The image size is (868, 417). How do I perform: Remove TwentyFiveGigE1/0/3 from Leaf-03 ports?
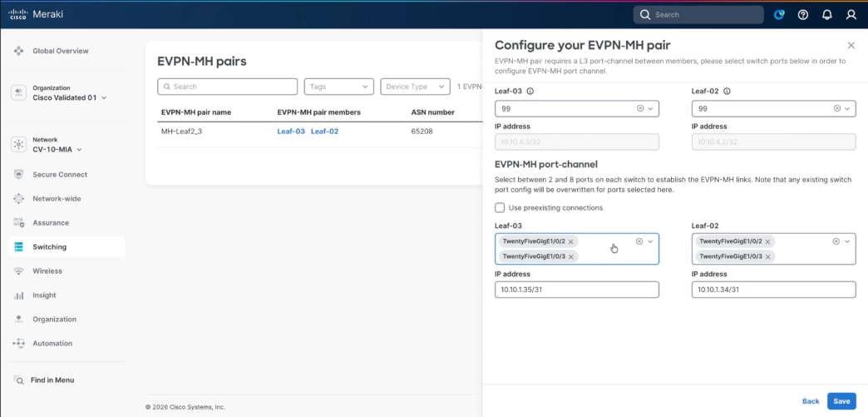tap(570, 256)
